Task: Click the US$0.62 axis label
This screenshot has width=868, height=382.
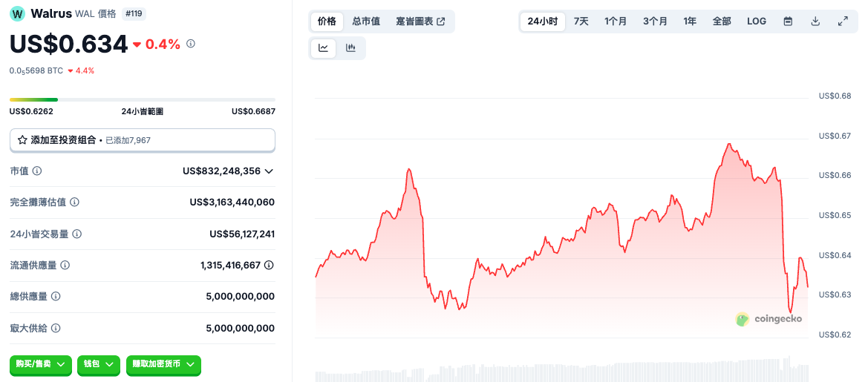Action: point(835,335)
